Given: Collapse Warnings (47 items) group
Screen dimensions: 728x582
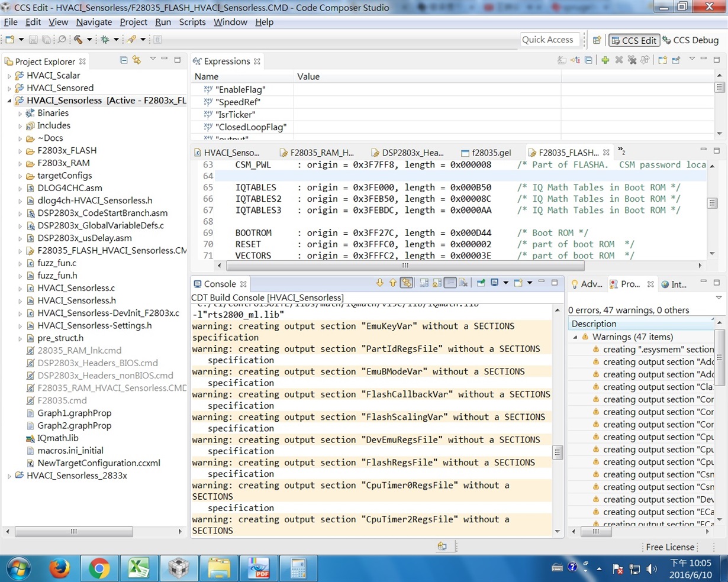Looking at the screenshot, I should point(575,337).
